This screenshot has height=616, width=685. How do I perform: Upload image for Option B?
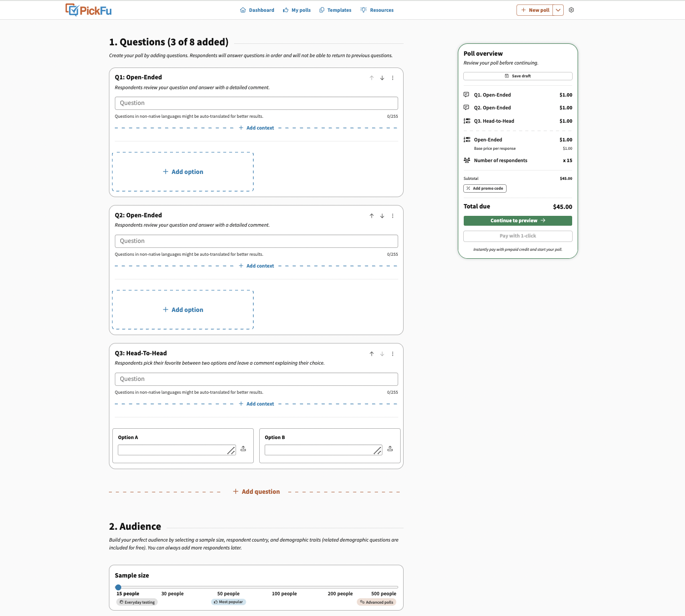point(390,449)
